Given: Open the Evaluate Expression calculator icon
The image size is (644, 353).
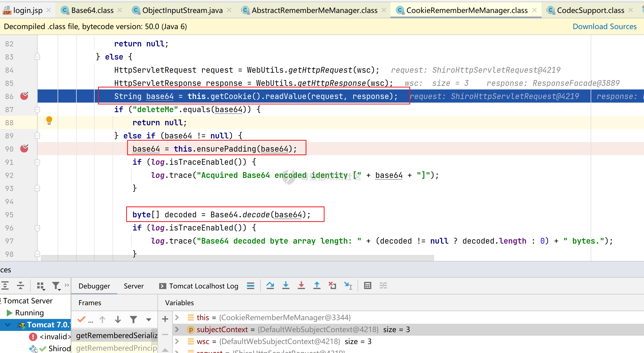Looking at the screenshot, I should (x=368, y=285).
